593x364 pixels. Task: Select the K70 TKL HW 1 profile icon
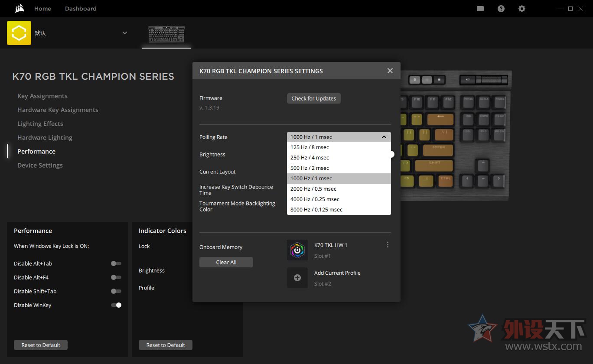297,250
